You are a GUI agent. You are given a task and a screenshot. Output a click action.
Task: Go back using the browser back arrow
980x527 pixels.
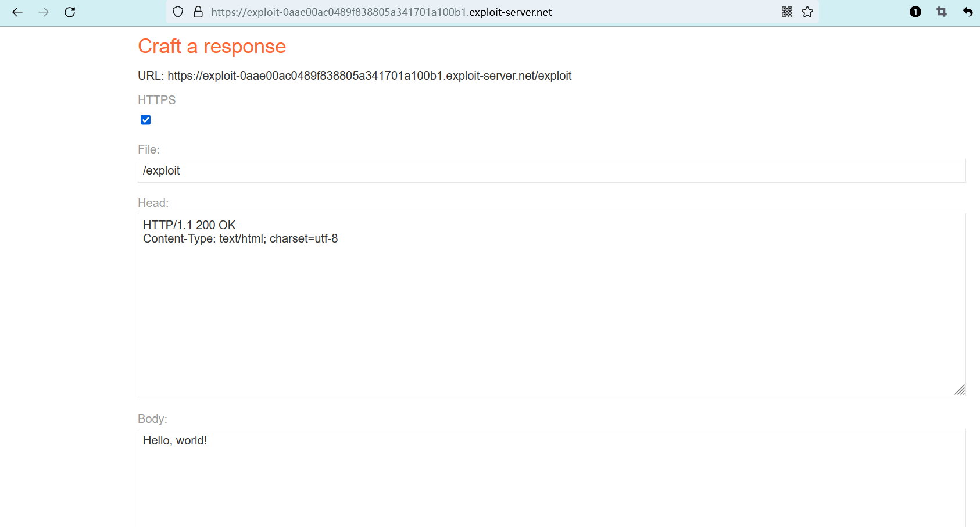17,12
